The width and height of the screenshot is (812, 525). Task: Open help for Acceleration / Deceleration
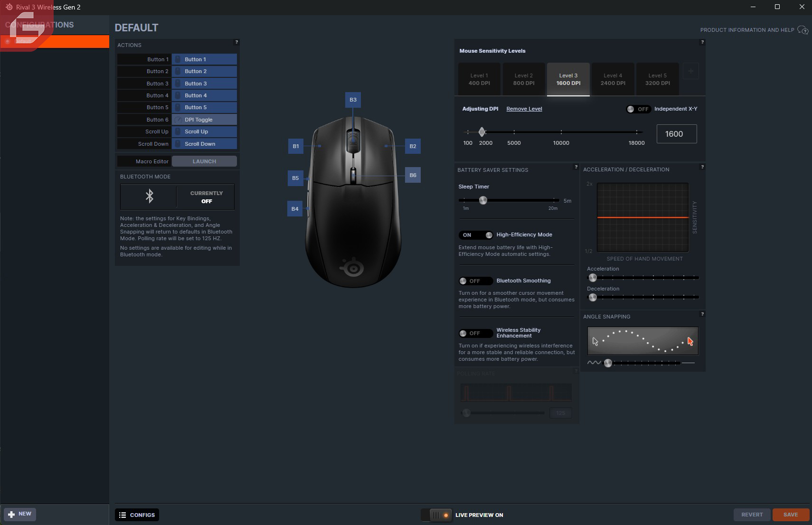(x=702, y=167)
